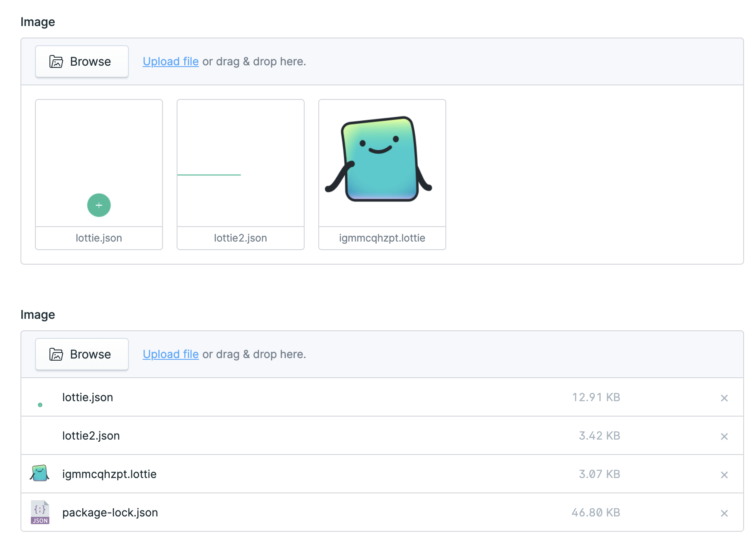Click the lottie2.json caption under its thumbnail
This screenshot has height=548, width=756.
click(240, 238)
